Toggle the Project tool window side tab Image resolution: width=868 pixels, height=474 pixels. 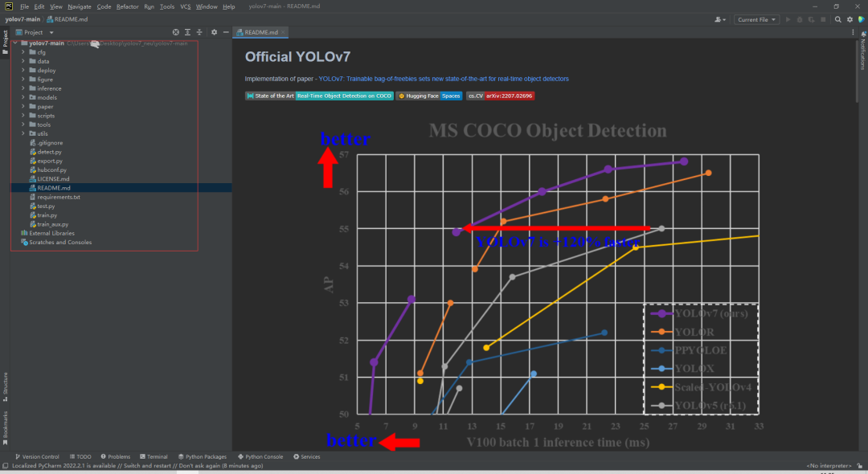pyautogui.click(x=5, y=42)
